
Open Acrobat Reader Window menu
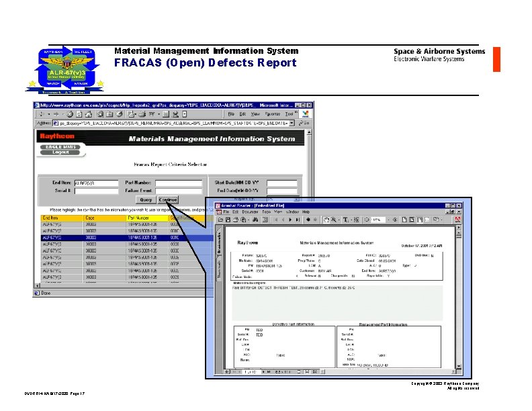pyautogui.click(x=292, y=212)
